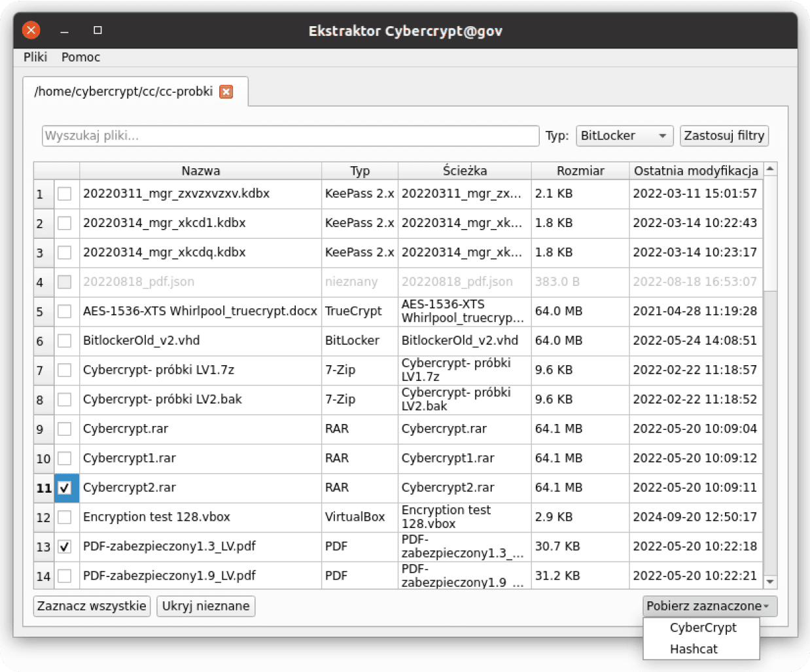Sort by the Rozmiar column header
Image resolution: width=810 pixels, height=672 pixels.
[580, 171]
